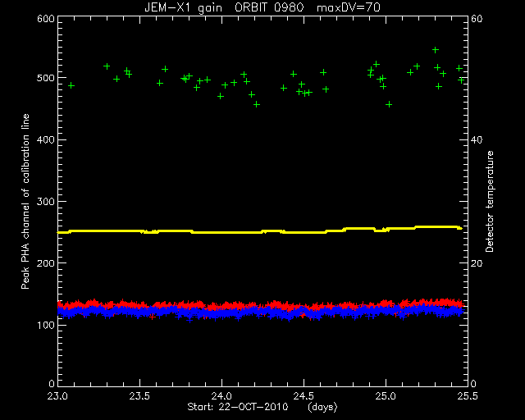
Task: Click the right y-axis label 20
Action: pyautogui.click(x=477, y=263)
